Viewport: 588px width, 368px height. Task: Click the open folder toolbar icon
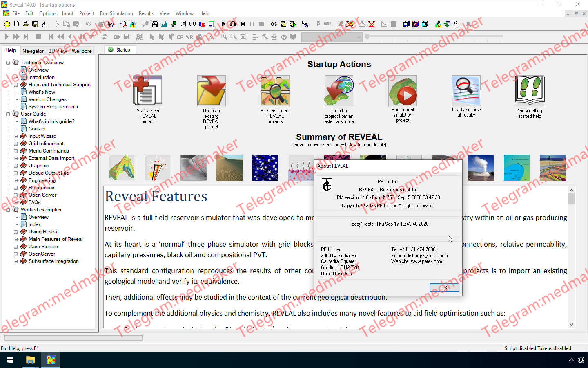[x=26, y=24]
